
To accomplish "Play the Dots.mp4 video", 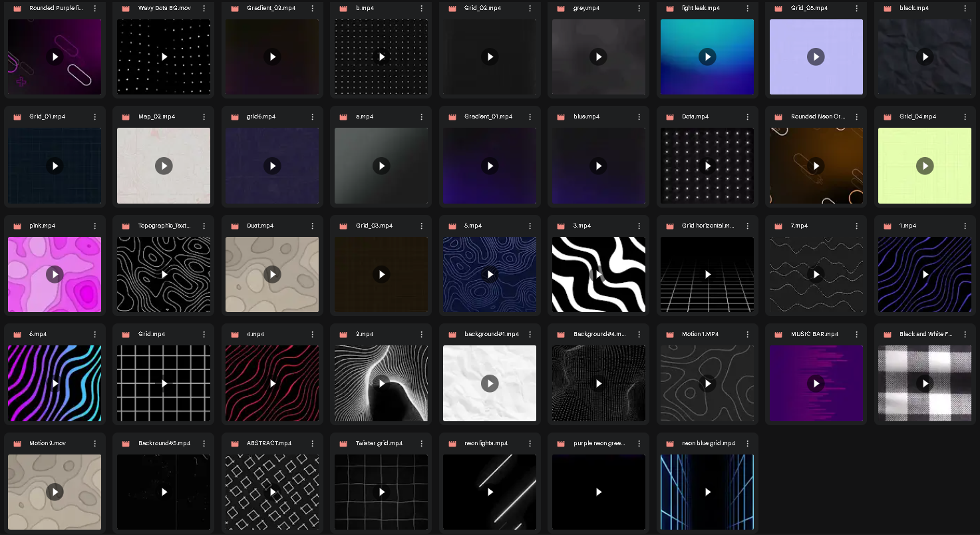I will coord(707,166).
